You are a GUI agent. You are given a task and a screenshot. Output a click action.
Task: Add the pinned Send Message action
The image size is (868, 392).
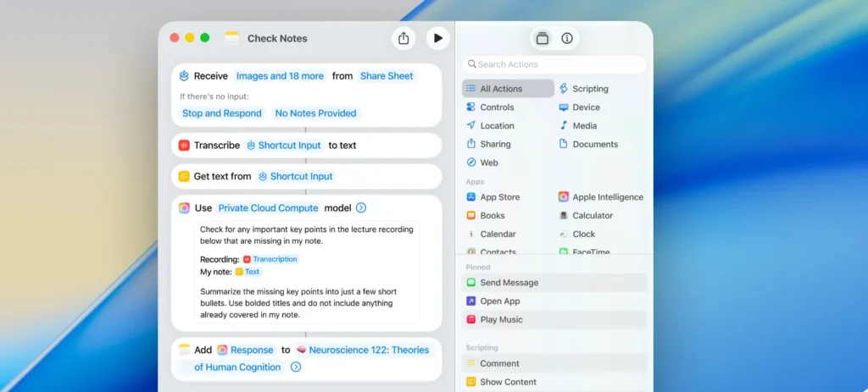point(554,283)
